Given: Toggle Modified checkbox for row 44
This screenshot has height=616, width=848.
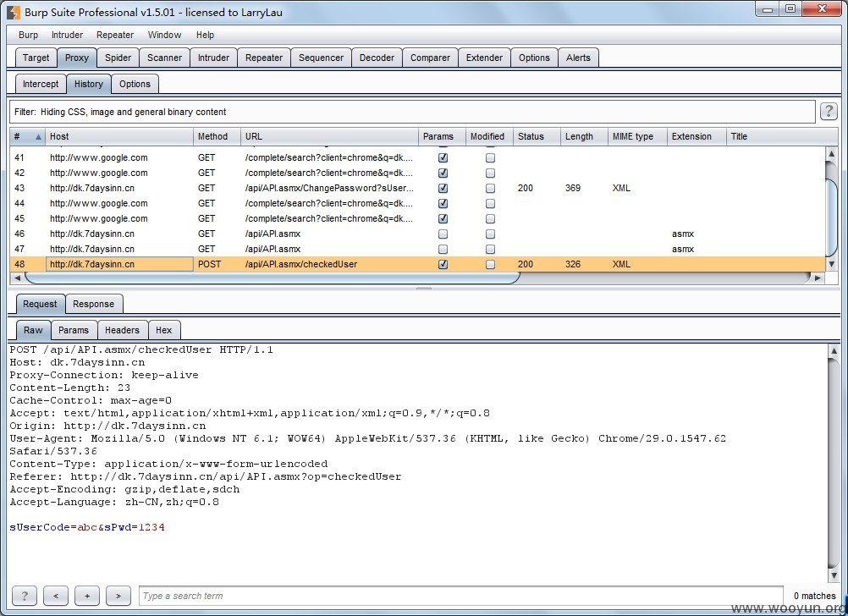Looking at the screenshot, I should coord(490,203).
